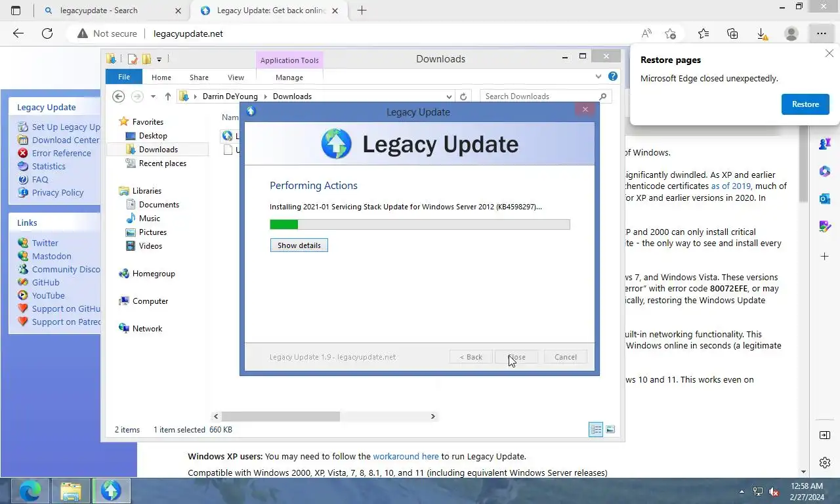Open recent locations dropdown in Explorer
The image size is (840, 504).
(x=153, y=96)
